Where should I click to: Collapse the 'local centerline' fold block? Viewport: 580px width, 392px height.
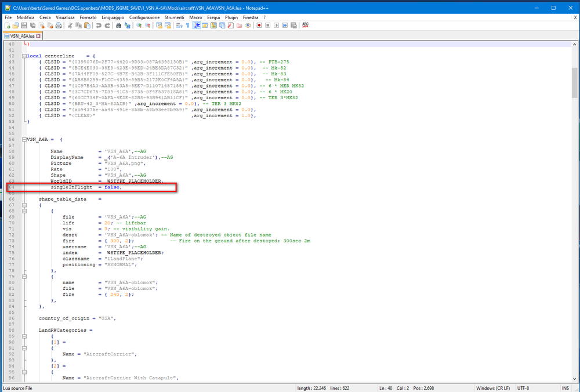[23, 56]
